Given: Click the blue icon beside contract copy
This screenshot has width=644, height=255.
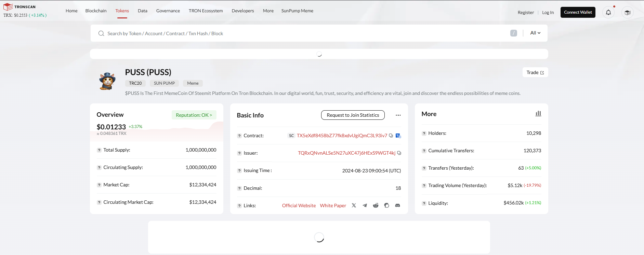Looking at the screenshot, I should [398, 136].
